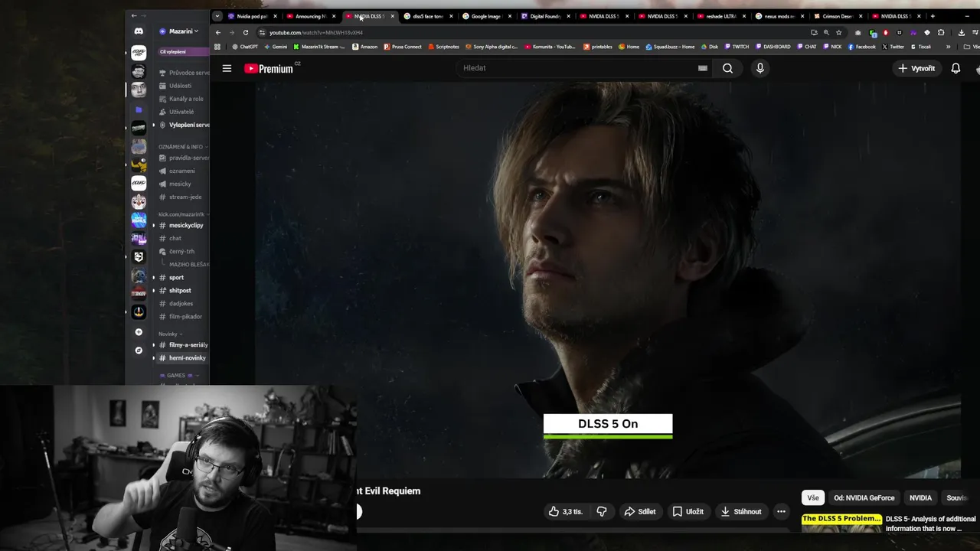Open the browser extensions puzzle icon
The height and width of the screenshot is (551, 980).
941,32
